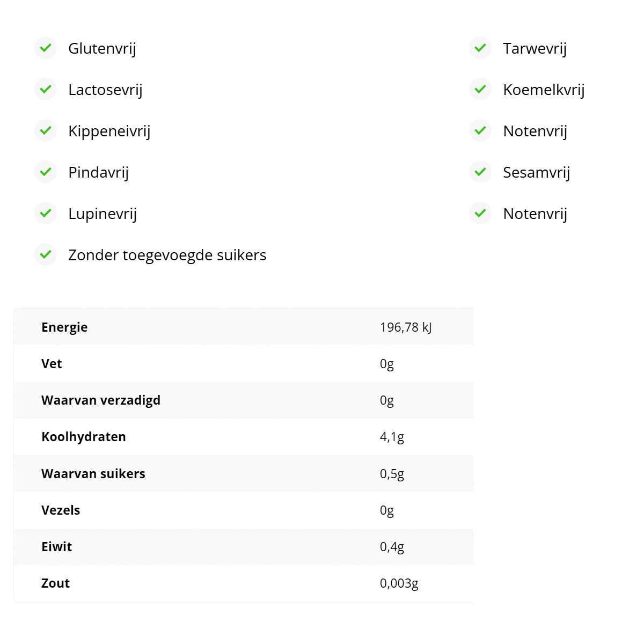
Task: Click the Koolhydraten row label
Action: click(x=84, y=437)
